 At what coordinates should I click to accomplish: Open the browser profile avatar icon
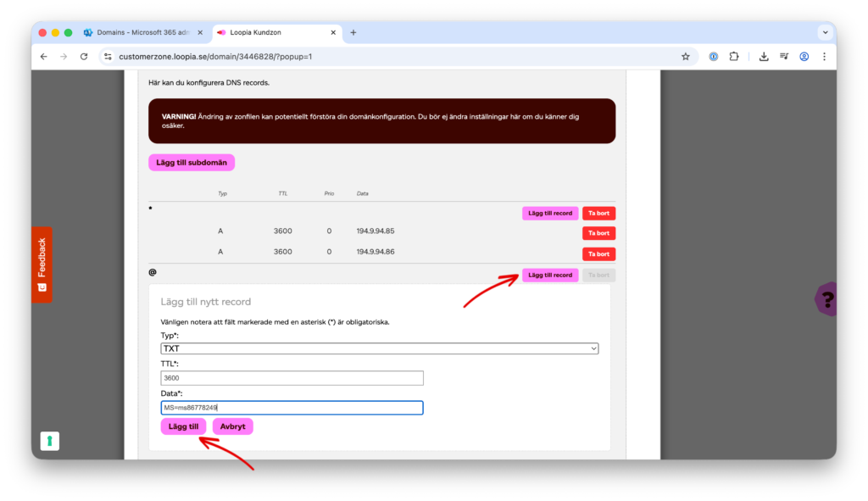pos(804,57)
